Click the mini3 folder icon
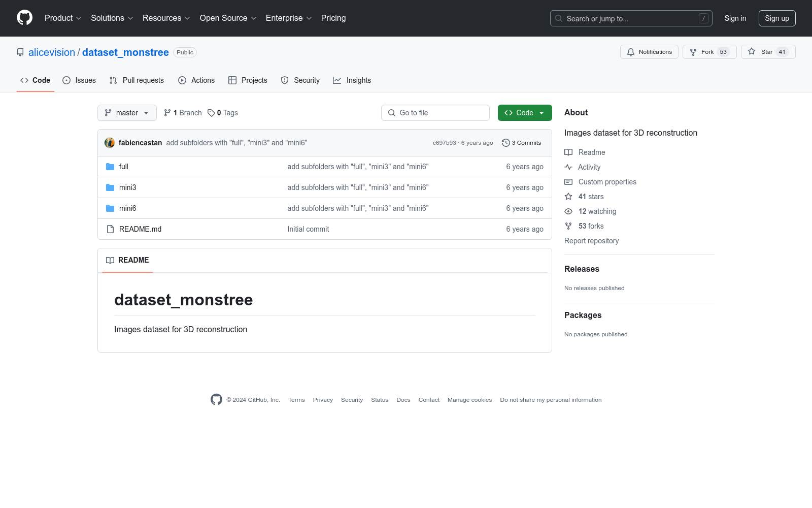Screen dimensions: 812x508 tap(110, 187)
